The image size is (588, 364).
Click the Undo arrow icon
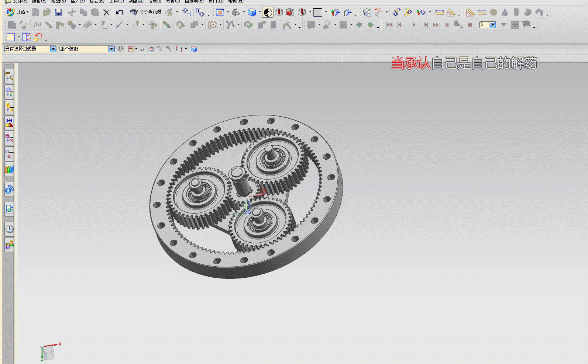(x=119, y=12)
